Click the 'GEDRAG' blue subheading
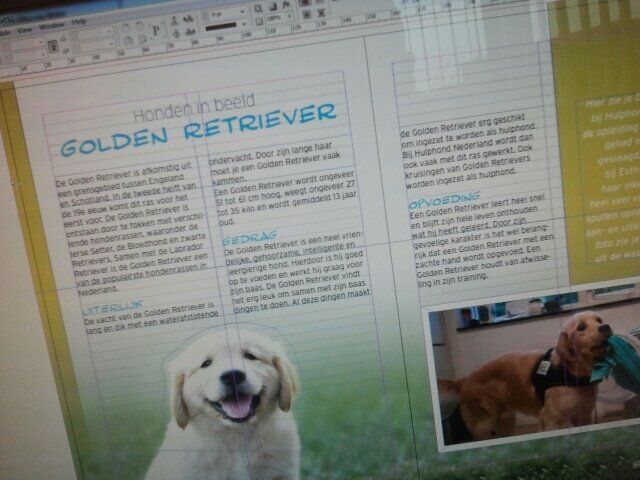Screen dimensions: 640x480 (x=250, y=238)
